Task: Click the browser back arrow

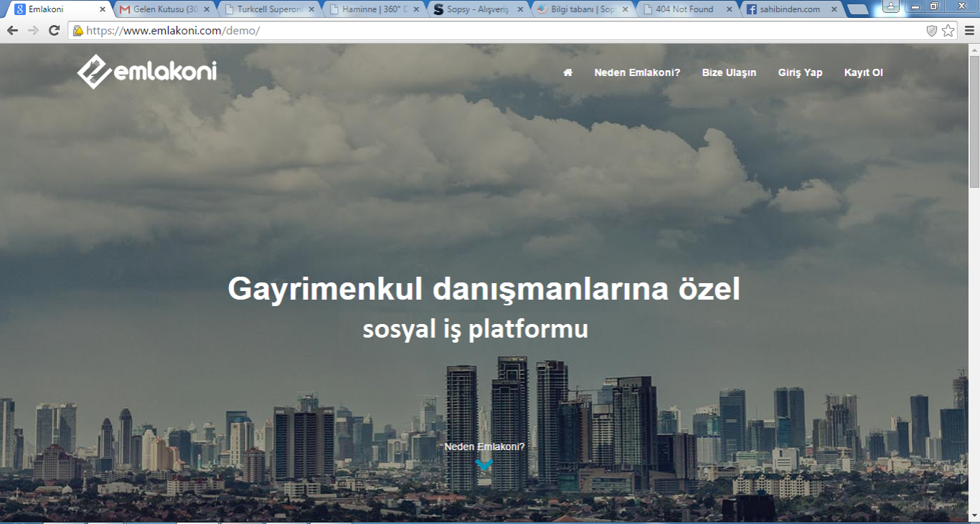Action: (x=12, y=31)
